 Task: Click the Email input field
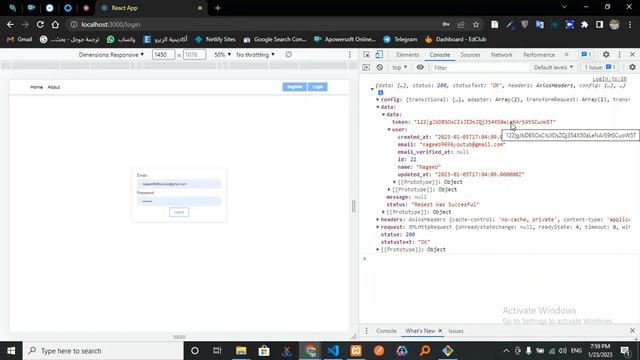coord(179,184)
